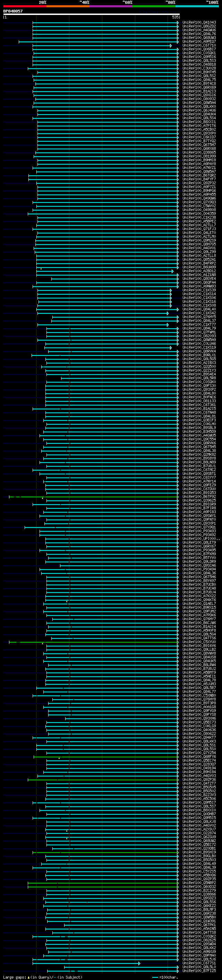Select the UniRef100_C5YZS5 entry
222x980 pixels.
pyautogui.click(x=199, y=871)
